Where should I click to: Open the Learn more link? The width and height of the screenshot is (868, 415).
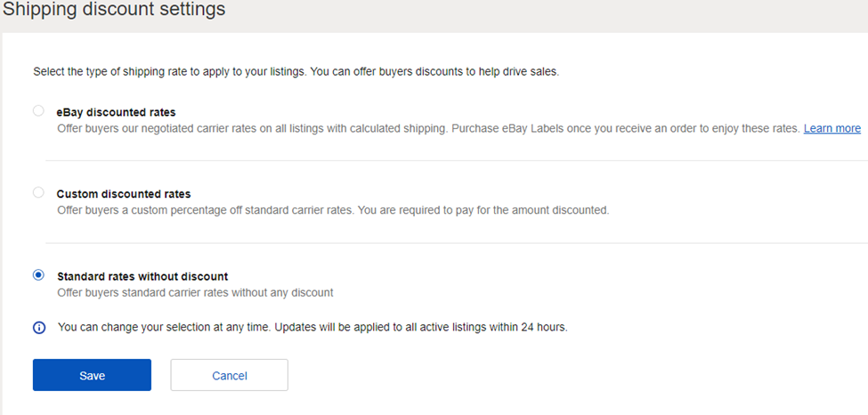click(x=832, y=128)
